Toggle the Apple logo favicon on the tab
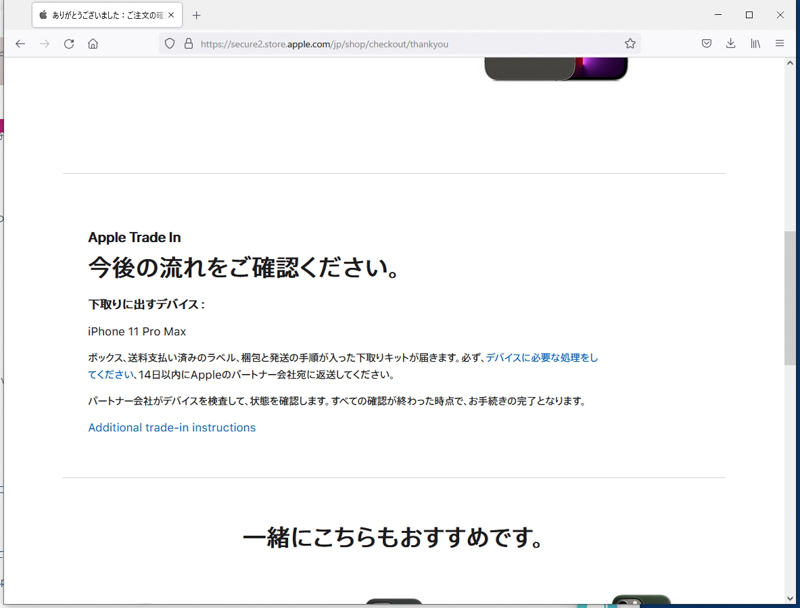The image size is (800, 608). click(41, 15)
